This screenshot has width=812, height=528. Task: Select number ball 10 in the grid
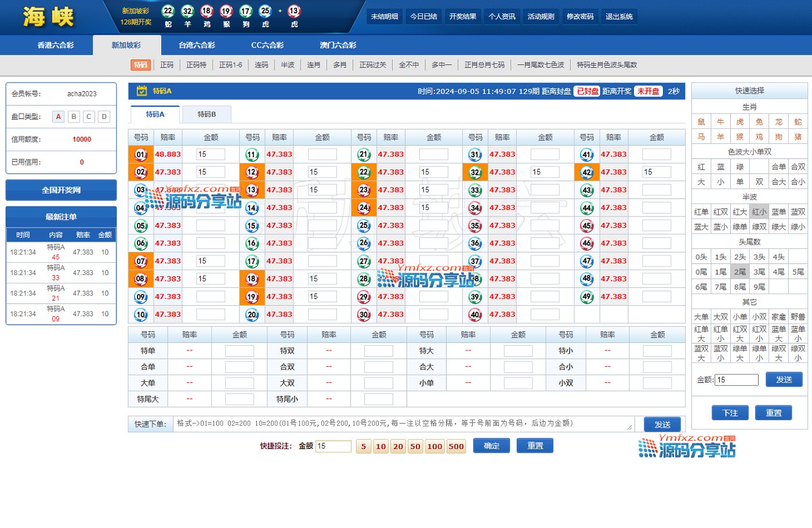pos(140,314)
